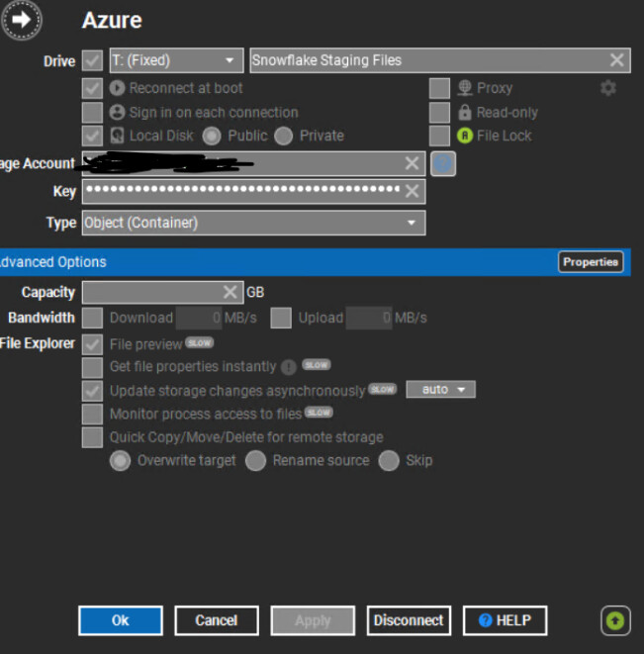Enable Download bandwidth limit checkbox
Viewport: 644px width, 654px height.
(x=92, y=318)
